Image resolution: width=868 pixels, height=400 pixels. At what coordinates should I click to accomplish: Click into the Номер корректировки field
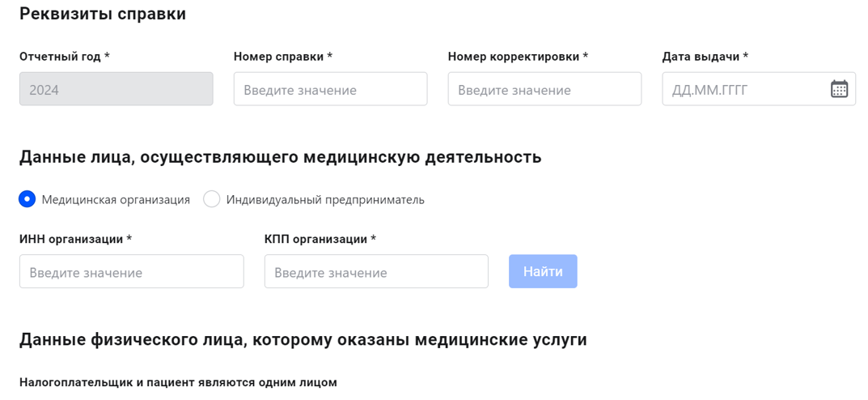coord(544,90)
